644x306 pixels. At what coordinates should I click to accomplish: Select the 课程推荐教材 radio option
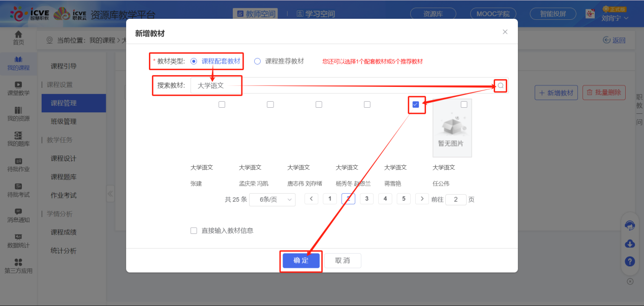click(x=257, y=61)
